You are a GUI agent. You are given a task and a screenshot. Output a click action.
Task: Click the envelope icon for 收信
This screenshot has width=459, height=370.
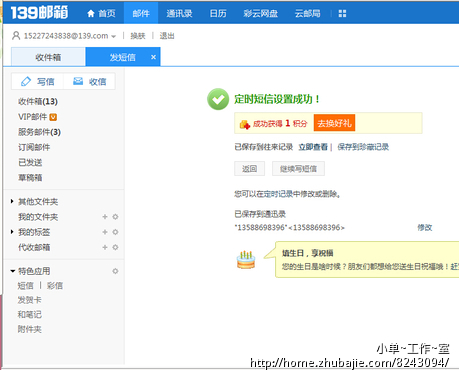click(x=78, y=81)
